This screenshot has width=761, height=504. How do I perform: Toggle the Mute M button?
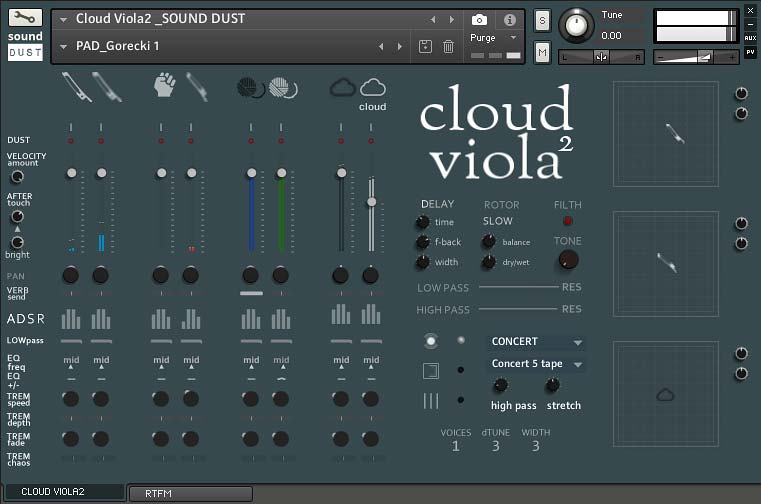coord(542,51)
